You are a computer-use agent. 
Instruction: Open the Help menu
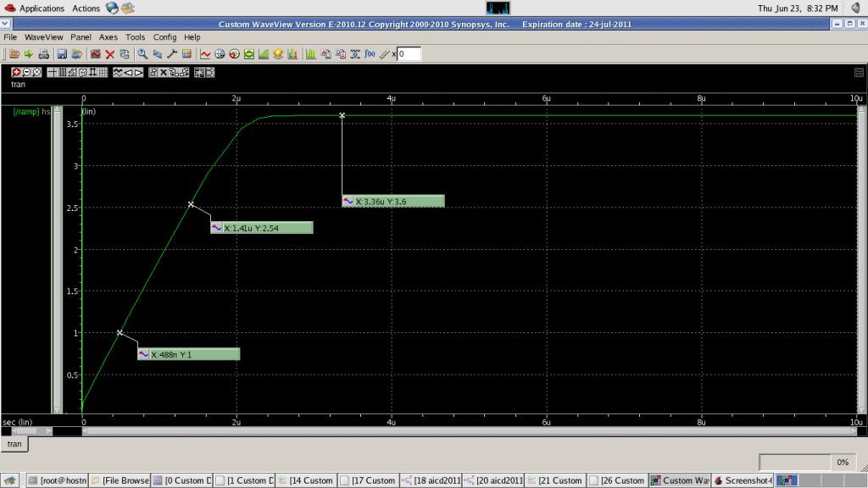tap(192, 37)
